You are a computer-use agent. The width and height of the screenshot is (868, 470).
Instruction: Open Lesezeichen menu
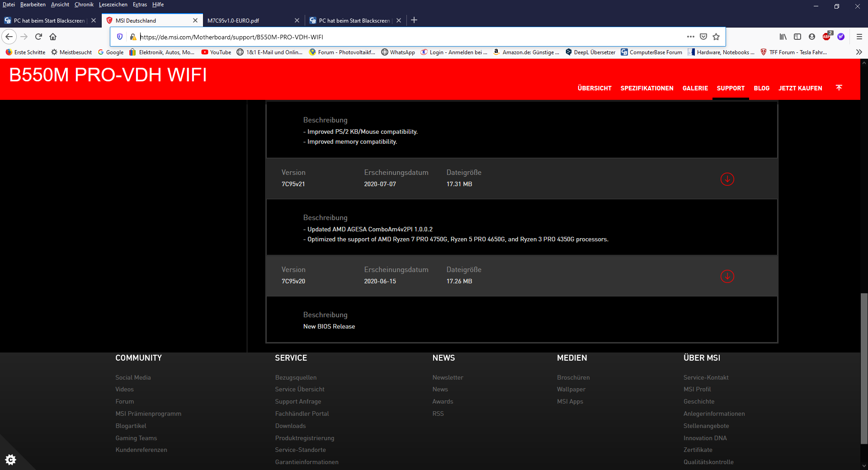pos(113,5)
